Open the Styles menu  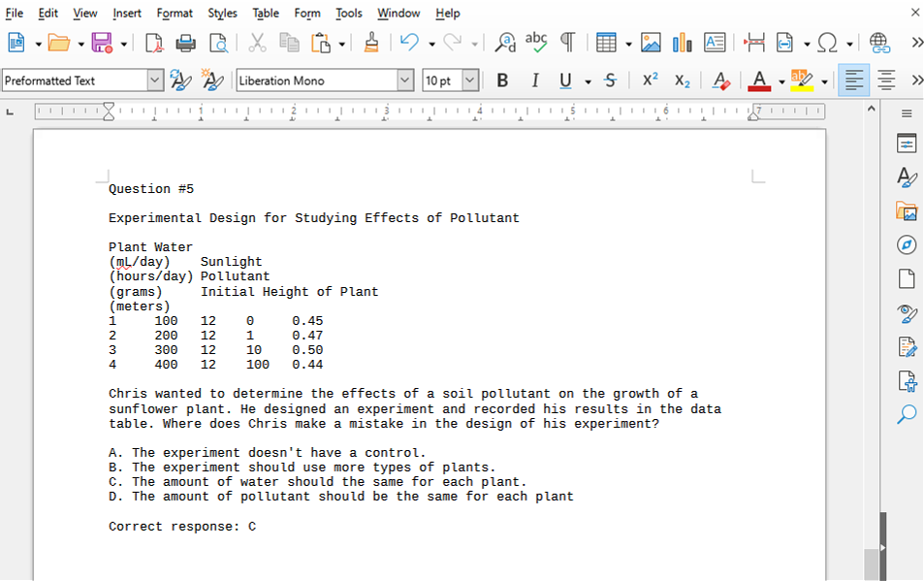click(222, 13)
